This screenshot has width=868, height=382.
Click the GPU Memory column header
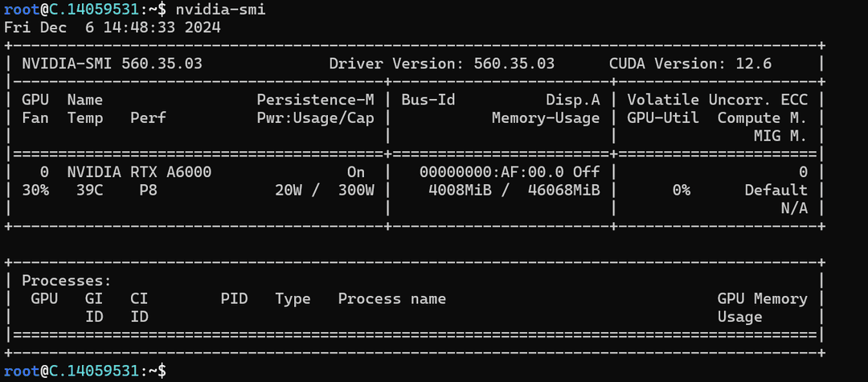pos(763,299)
